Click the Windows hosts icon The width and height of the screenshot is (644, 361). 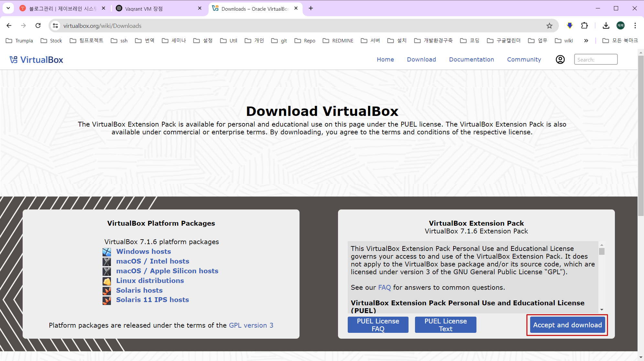tap(107, 252)
